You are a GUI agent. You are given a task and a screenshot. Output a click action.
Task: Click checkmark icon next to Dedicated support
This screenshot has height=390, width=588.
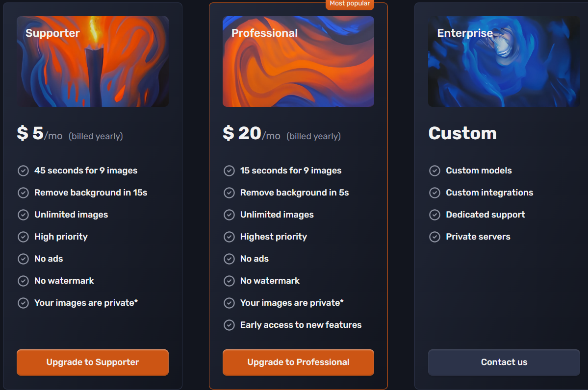[435, 215]
